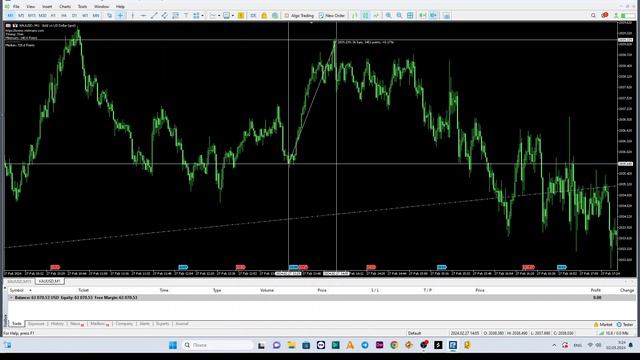This screenshot has height=360, width=640.
Task: Pick the Fibonacci retracement tool
Action: pos(175,16)
